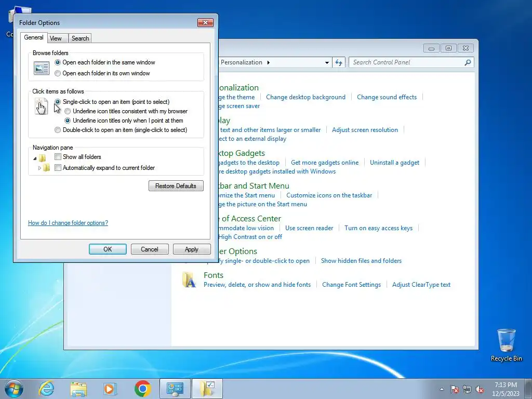This screenshot has width=532, height=399.
Task: Open the Recycle Bin desktop icon
Action: [506, 345]
